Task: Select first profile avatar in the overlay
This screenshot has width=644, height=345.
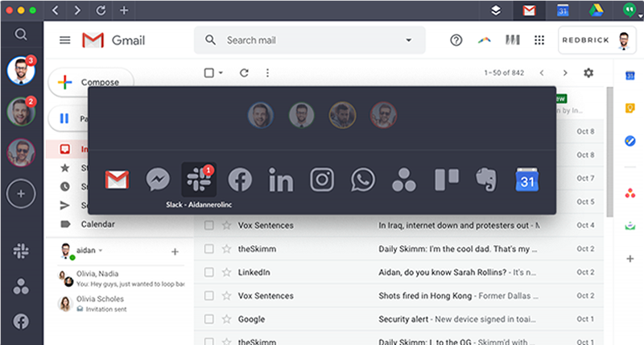Action: coord(260,115)
